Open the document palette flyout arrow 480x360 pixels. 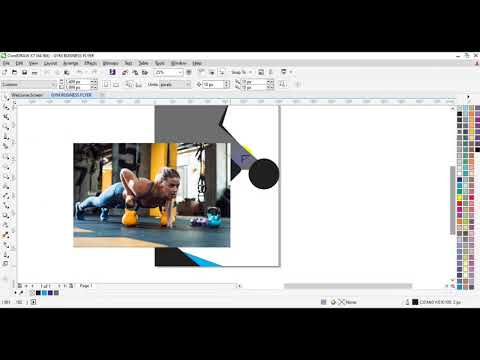coord(15,293)
